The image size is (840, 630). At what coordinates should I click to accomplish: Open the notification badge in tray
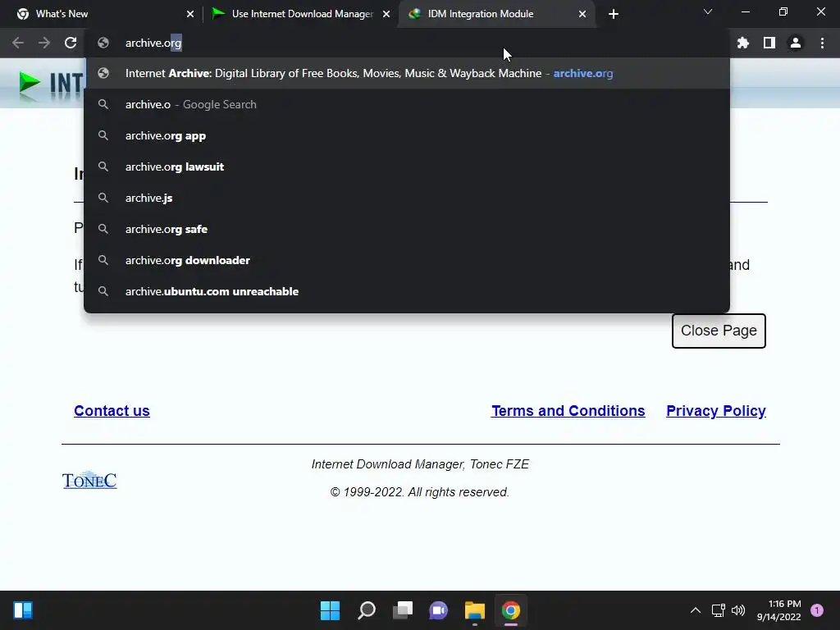(817, 610)
